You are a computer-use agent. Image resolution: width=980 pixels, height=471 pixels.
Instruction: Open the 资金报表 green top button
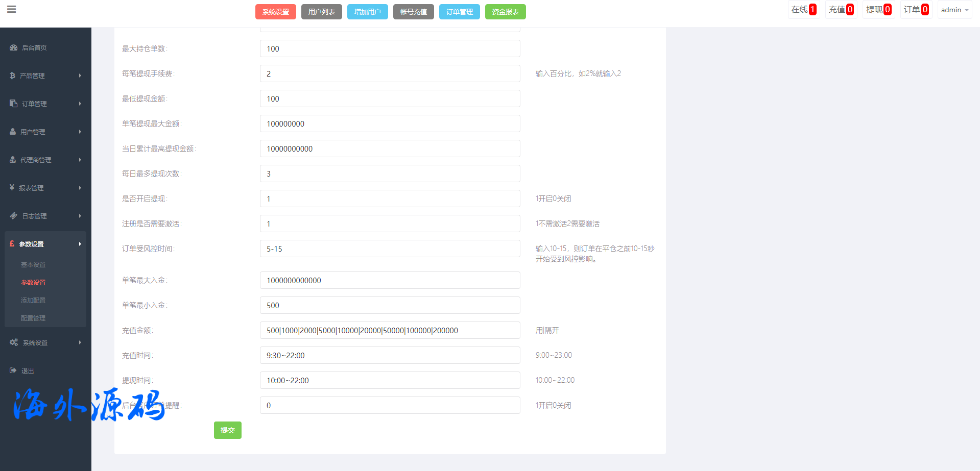tap(505, 12)
